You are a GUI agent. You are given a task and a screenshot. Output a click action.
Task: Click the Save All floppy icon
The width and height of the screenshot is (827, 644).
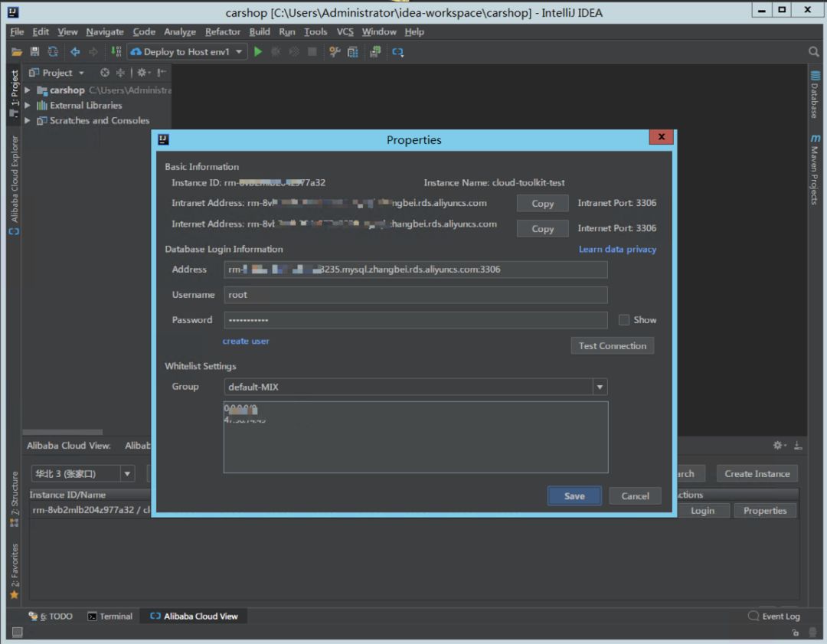tap(34, 52)
